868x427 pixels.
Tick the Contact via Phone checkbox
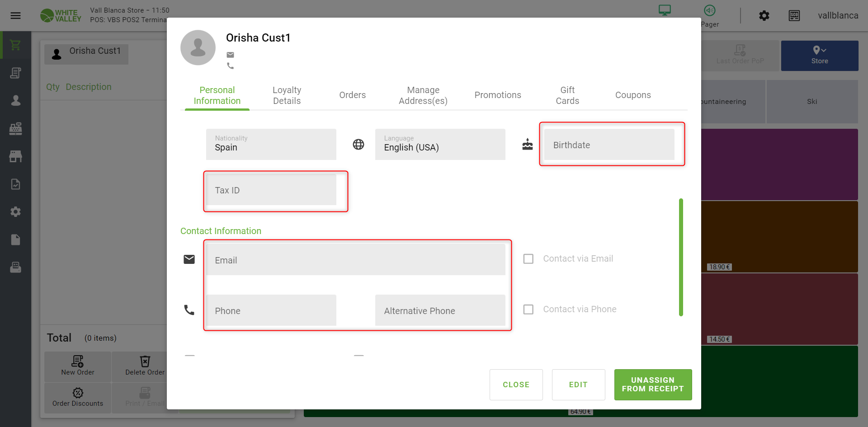click(528, 310)
